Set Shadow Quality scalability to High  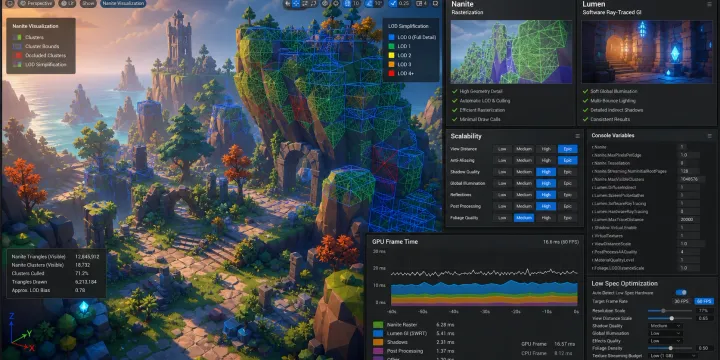tap(546, 172)
